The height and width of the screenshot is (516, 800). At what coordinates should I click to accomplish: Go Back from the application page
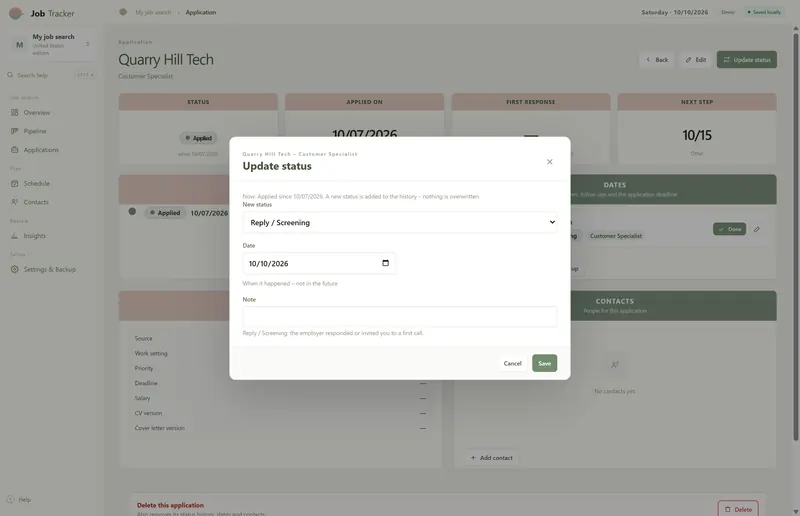pos(657,60)
